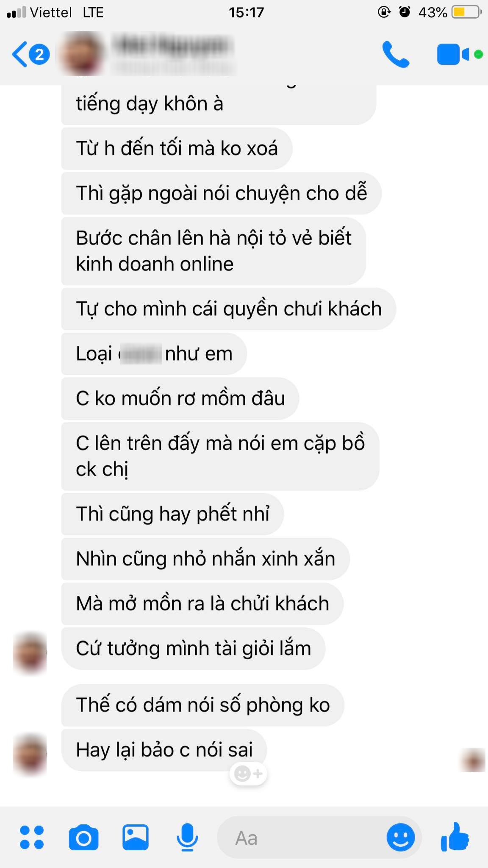The height and width of the screenshot is (868, 488).
Task: Tap the battery indicator in status bar
Action: pos(466,12)
